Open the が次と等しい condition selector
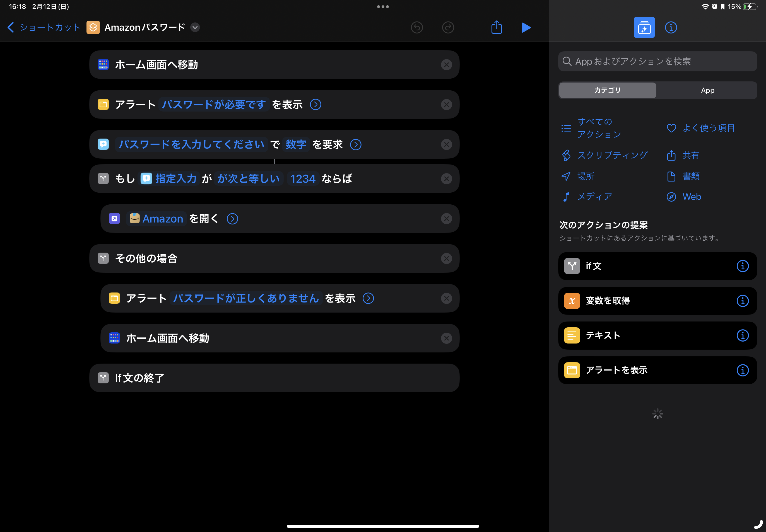The width and height of the screenshot is (766, 532). click(x=249, y=179)
